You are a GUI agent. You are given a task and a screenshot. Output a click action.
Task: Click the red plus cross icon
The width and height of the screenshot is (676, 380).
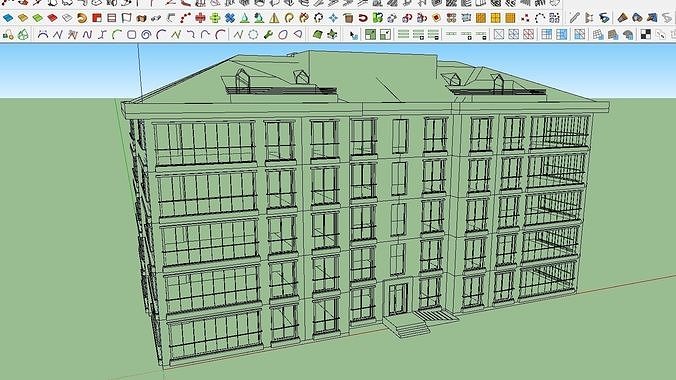[x=200, y=18]
